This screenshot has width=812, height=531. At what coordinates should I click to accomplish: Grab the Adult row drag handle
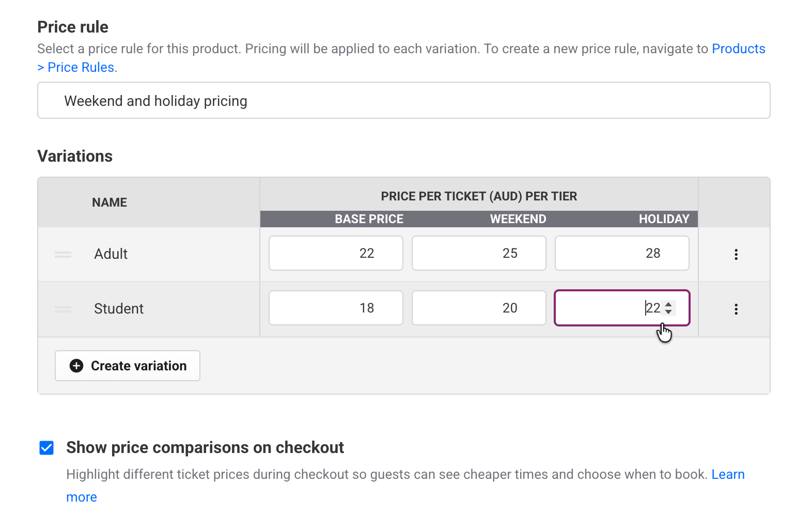pos(63,254)
